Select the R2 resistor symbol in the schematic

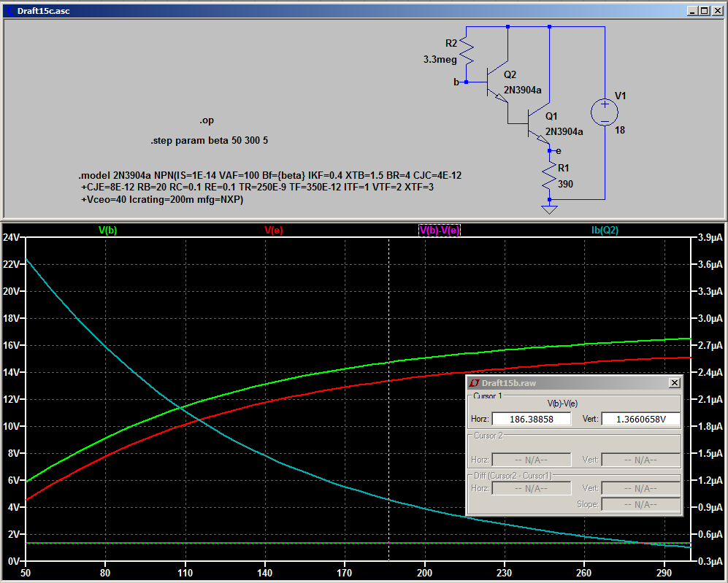pyautogui.click(x=467, y=50)
